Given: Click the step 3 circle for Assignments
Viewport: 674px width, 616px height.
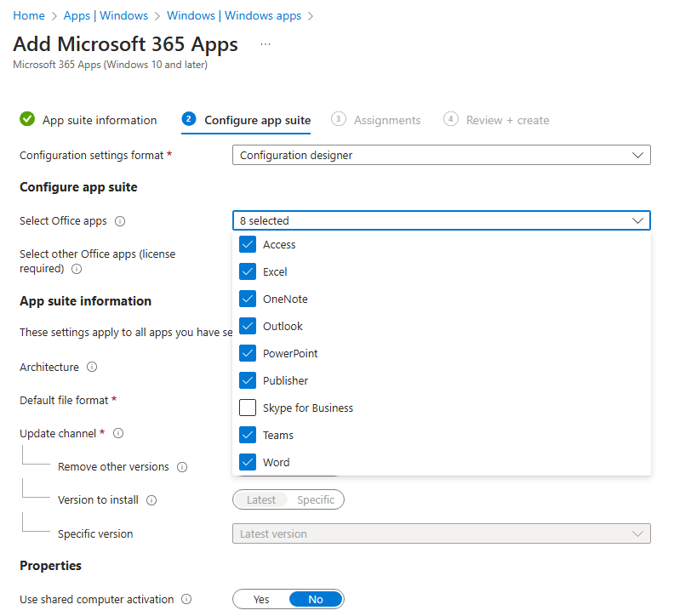Looking at the screenshot, I should [x=339, y=118].
